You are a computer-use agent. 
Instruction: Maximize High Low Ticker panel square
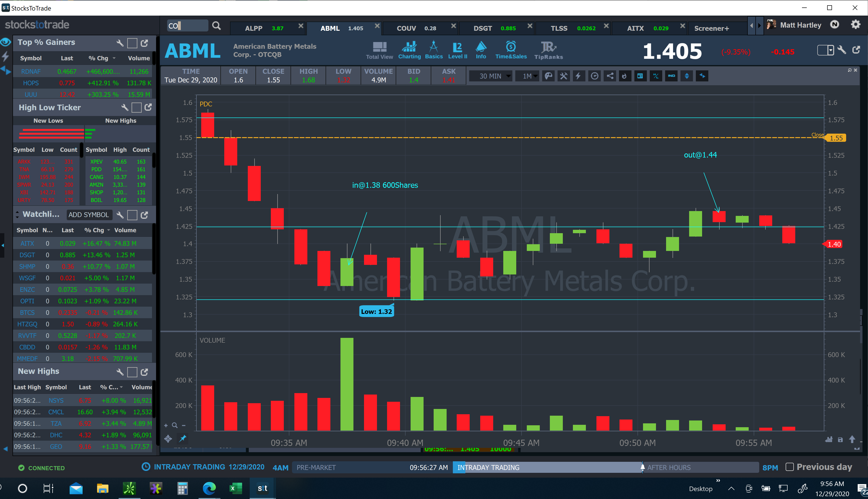click(137, 108)
